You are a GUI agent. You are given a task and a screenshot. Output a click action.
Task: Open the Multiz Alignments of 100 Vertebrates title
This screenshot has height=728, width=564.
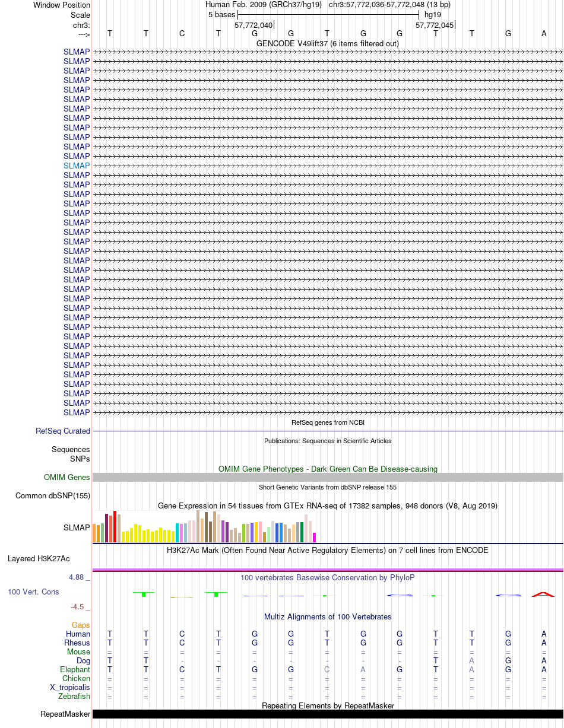click(x=328, y=617)
